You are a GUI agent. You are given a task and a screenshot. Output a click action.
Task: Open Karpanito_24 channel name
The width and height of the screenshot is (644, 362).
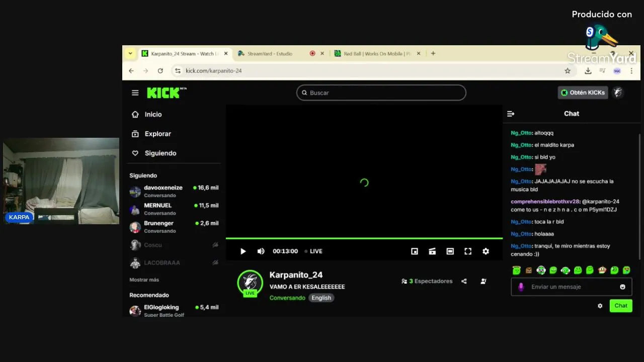(296, 275)
